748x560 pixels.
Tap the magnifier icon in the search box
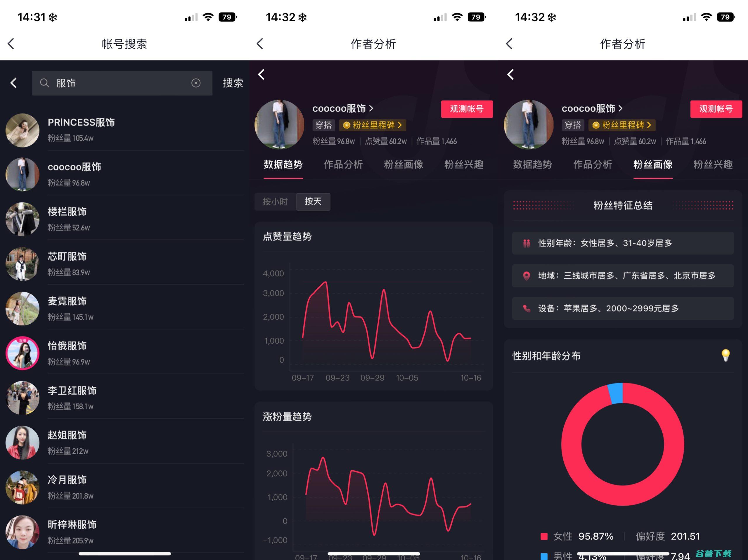coord(45,83)
